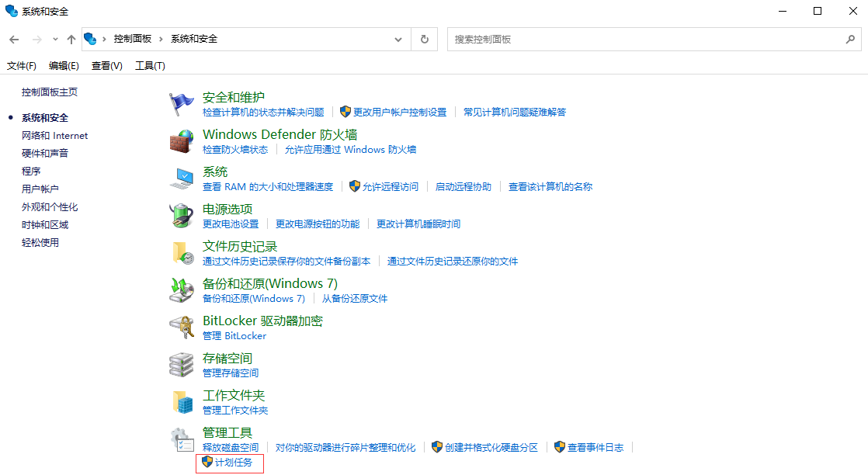Click 启动远程协助 link
The width and height of the screenshot is (868, 475).
tap(464, 186)
